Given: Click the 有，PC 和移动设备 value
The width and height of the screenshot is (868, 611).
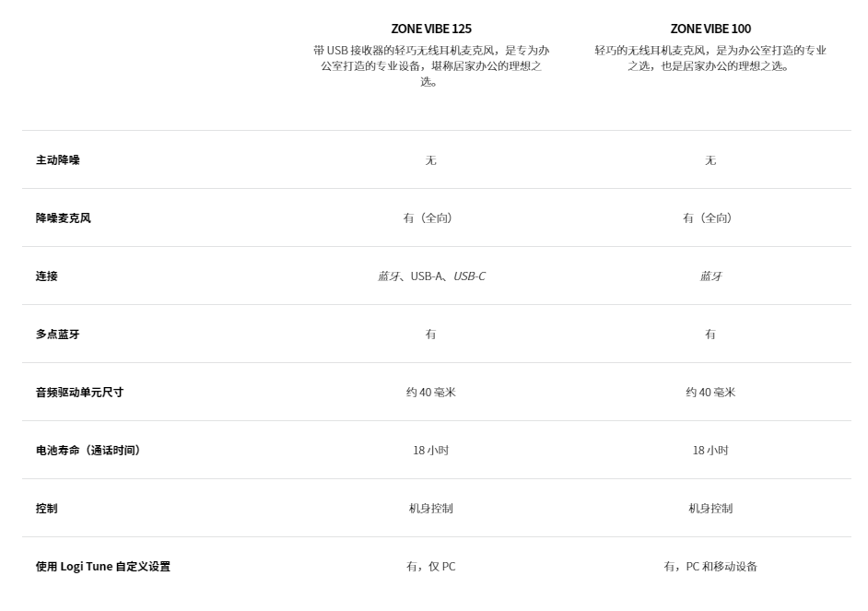Looking at the screenshot, I should click(710, 567).
